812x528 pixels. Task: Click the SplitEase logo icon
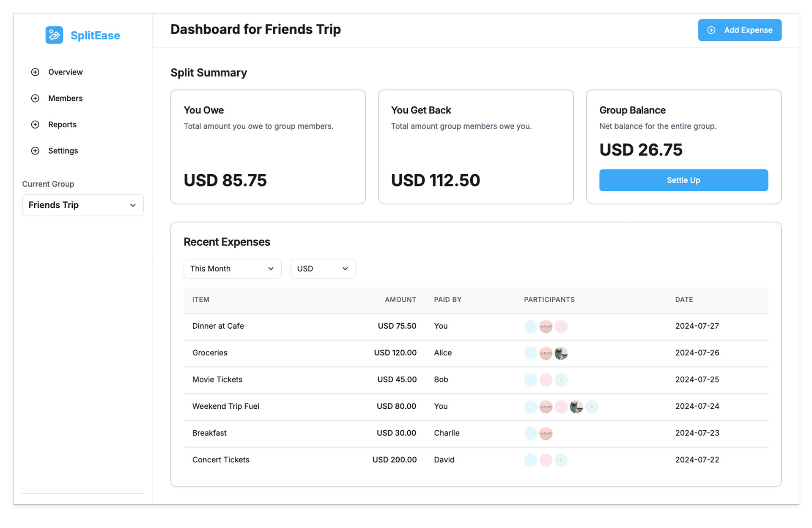point(54,35)
